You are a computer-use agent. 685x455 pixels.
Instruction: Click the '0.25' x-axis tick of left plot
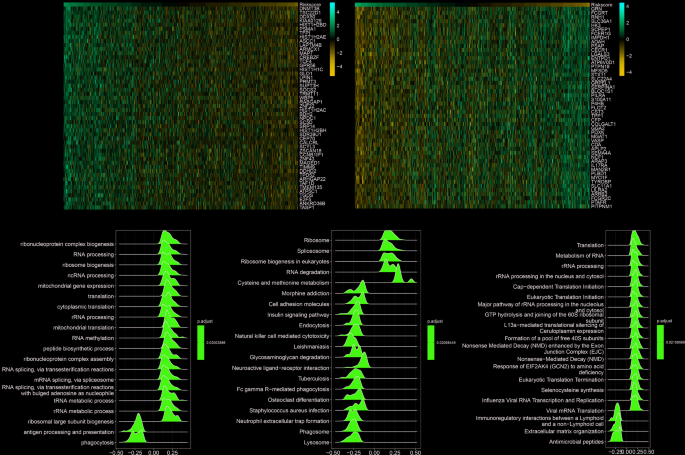point(172,452)
